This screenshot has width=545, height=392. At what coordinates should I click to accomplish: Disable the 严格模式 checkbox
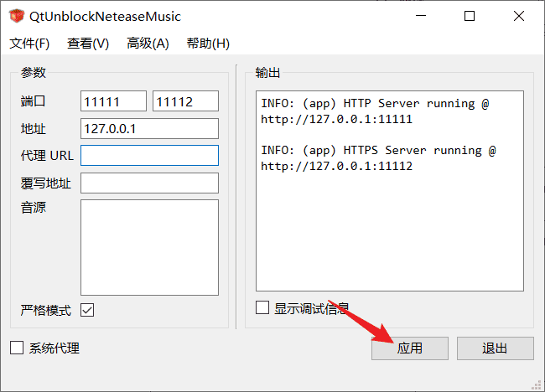[87, 310]
